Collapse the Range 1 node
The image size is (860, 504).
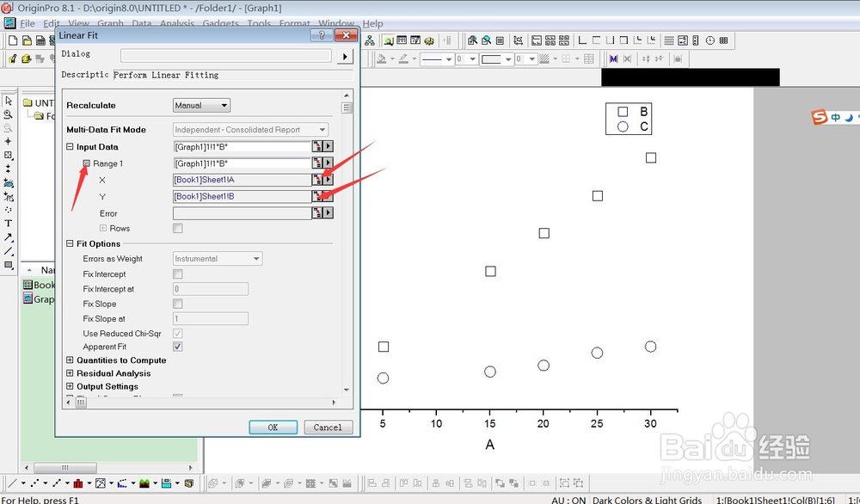[x=87, y=163]
